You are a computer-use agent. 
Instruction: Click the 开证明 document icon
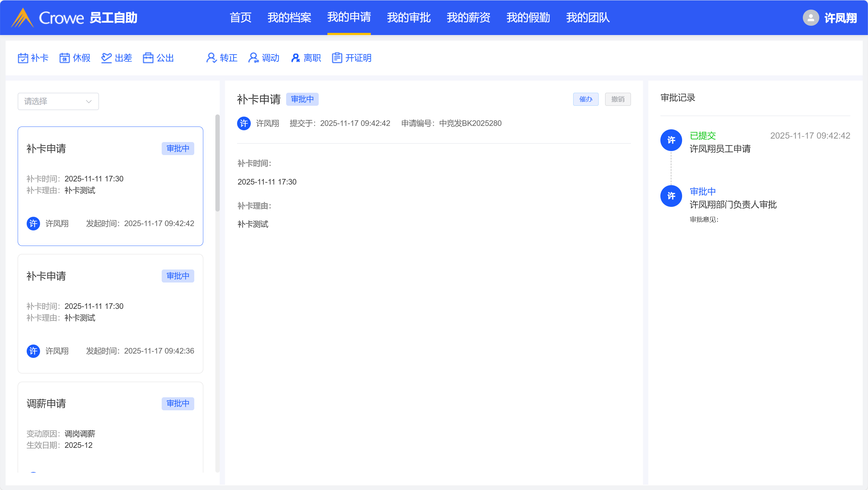(x=337, y=58)
